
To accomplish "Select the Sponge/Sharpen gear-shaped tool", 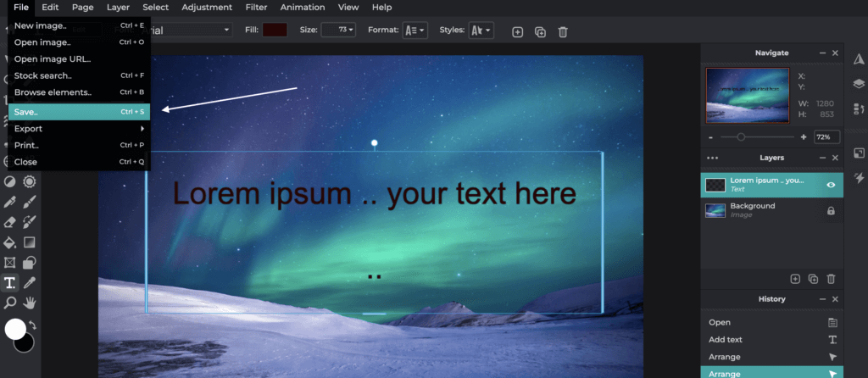I will (30, 182).
